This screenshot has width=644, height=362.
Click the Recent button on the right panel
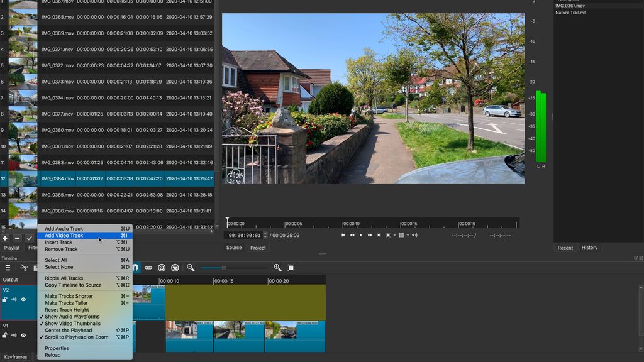coord(565,248)
